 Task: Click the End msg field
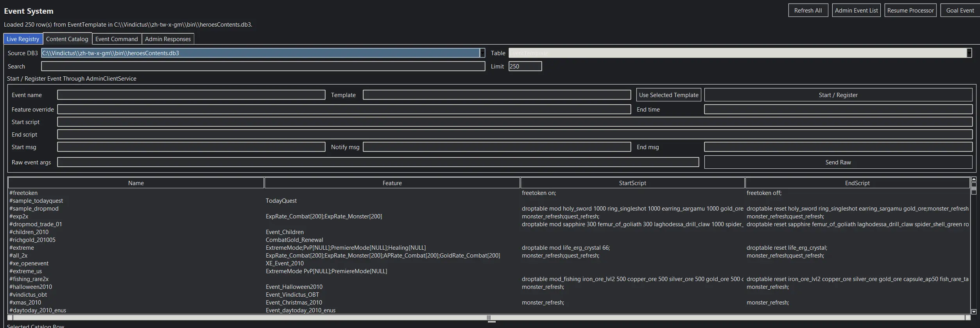tap(838, 147)
